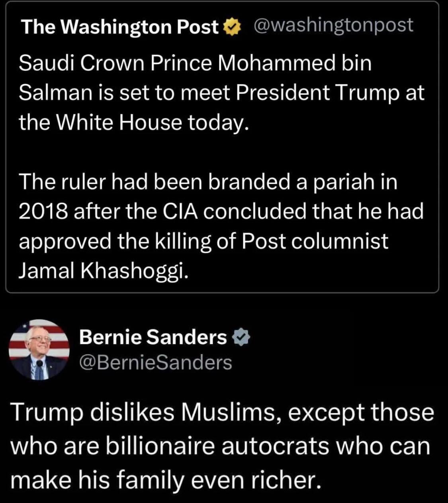Click "billionaire autocrats" in Sanders' tweet
This screenshot has height=503, width=448.
click(217, 446)
